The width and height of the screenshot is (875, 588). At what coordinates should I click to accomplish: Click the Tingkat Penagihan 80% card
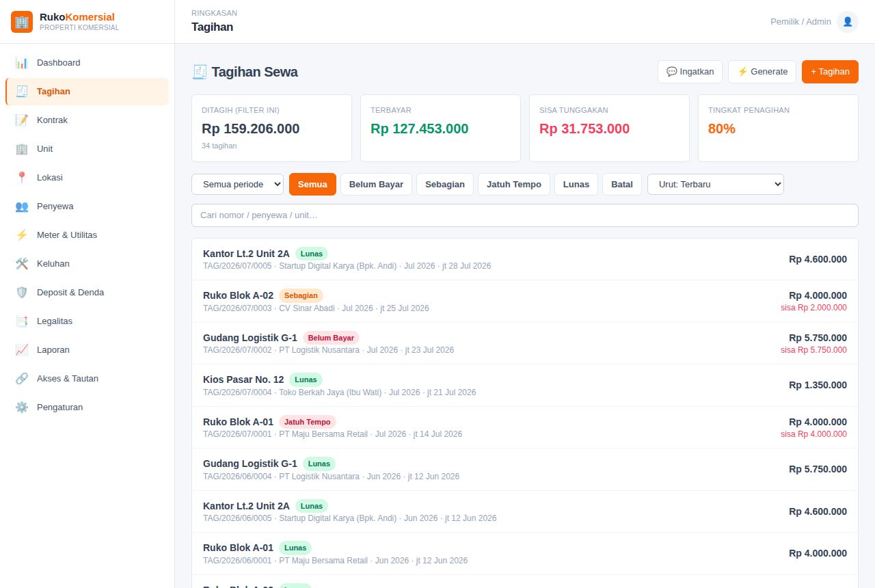pyautogui.click(x=778, y=128)
